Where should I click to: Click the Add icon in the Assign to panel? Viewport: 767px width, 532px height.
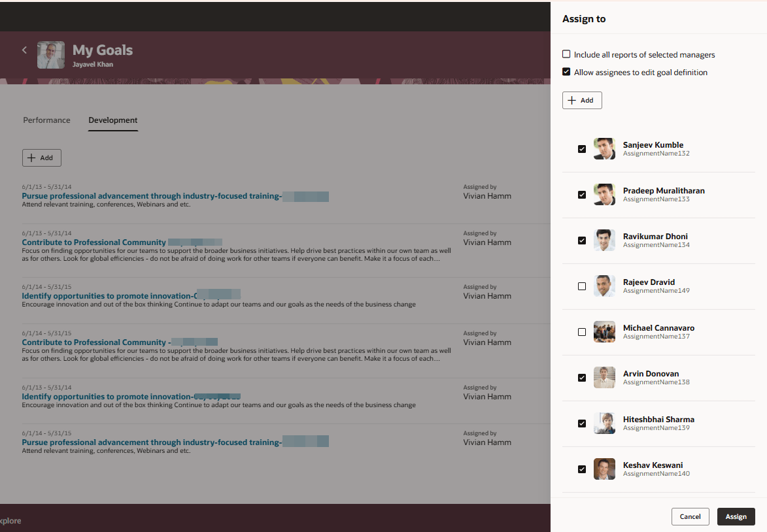click(581, 100)
